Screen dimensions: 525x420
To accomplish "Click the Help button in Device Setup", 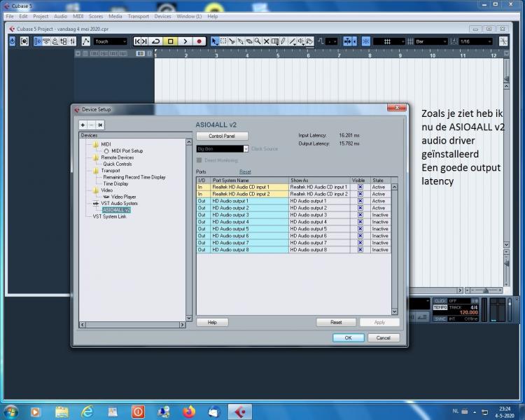I will pos(212,322).
